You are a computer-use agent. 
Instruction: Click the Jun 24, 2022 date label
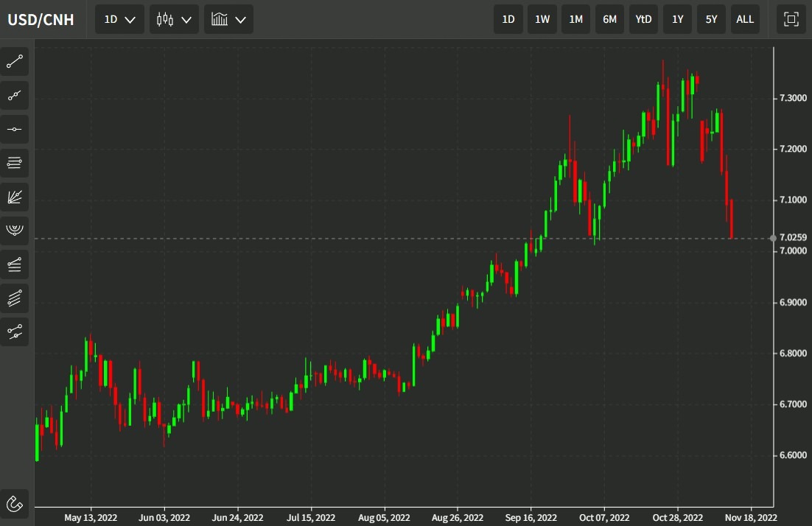237,518
